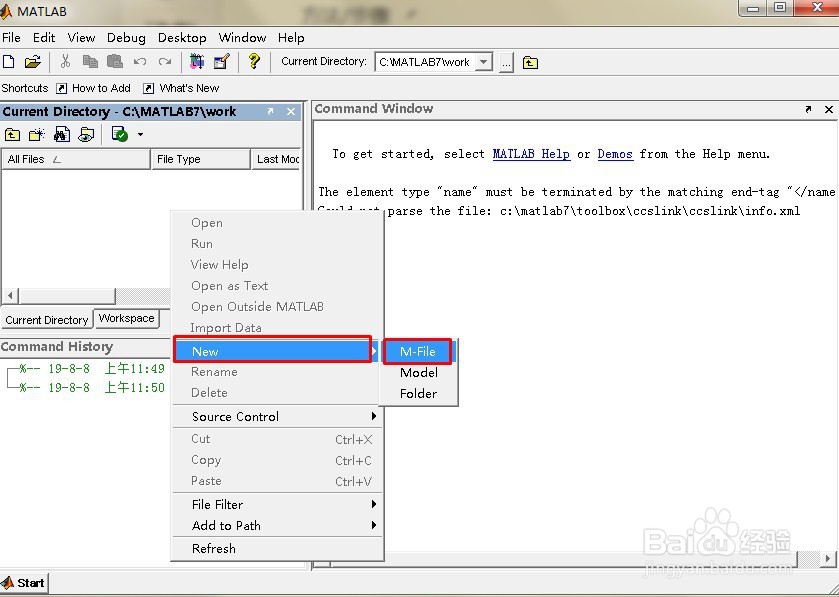Click the How to Add shortcut label
This screenshot has height=597, width=839.
pyautogui.click(x=101, y=88)
